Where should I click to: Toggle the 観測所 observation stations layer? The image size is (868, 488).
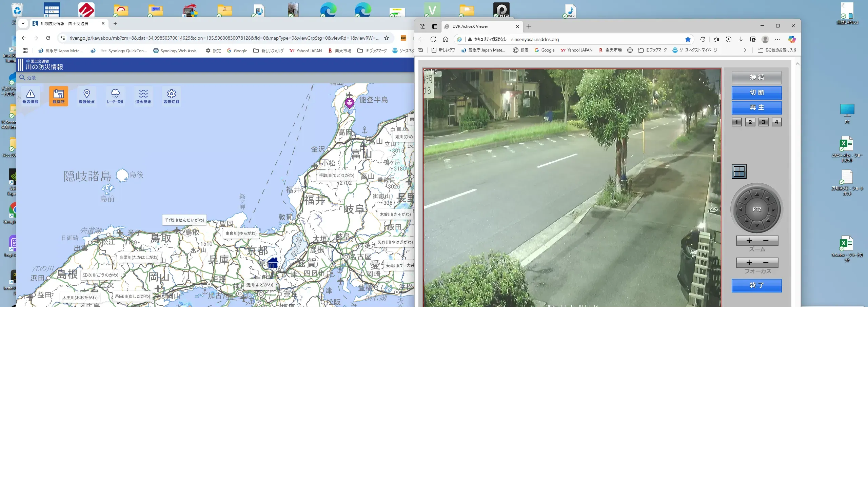(58, 96)
